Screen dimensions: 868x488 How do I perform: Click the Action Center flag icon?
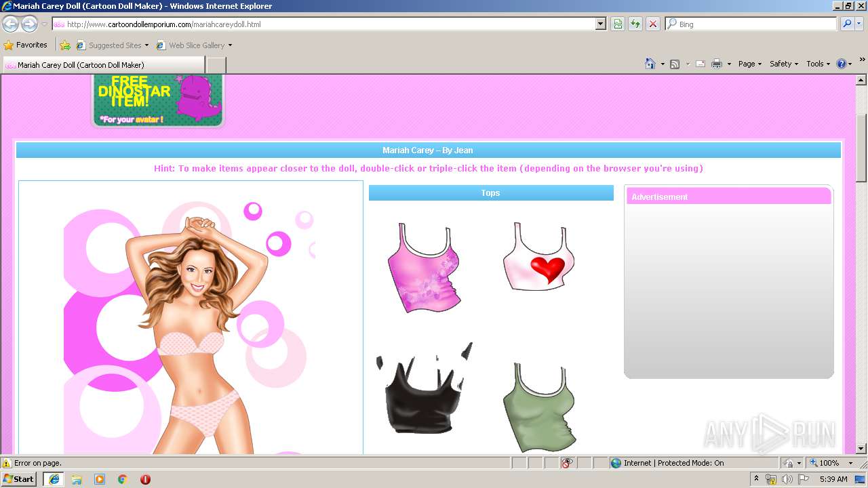tap(804, 479)
